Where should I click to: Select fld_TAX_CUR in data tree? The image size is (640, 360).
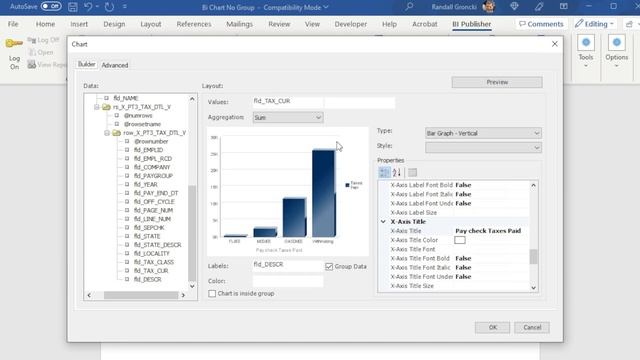click(151, 270)
